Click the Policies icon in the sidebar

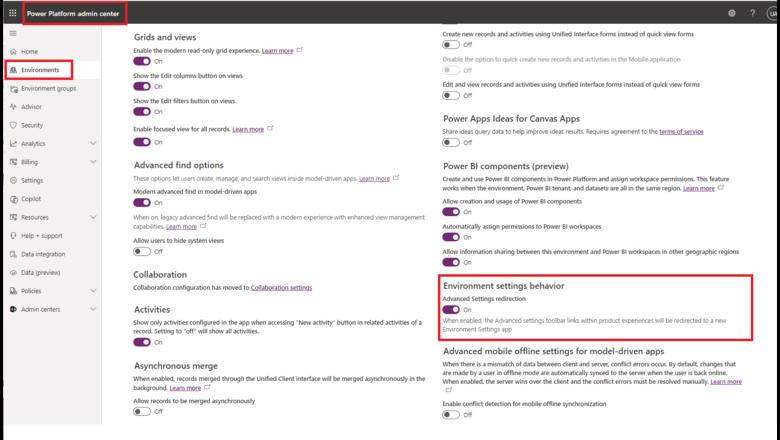tap(13, 291)
